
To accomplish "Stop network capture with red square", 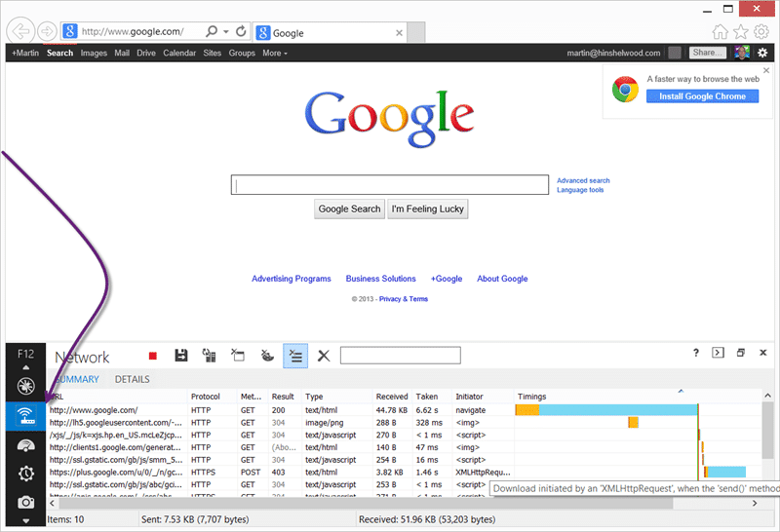I will tap(153, 356).
